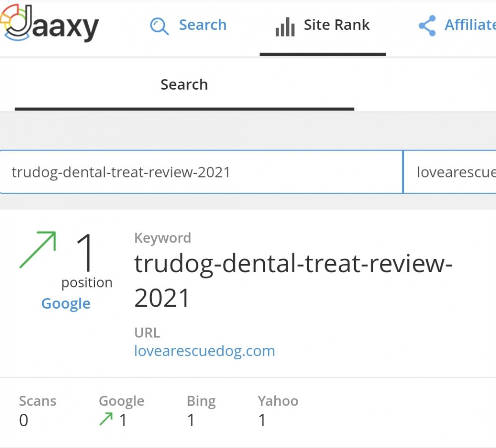Open the Search menu item in header
This screenshot has height=448, width=496.
(202, 25)
